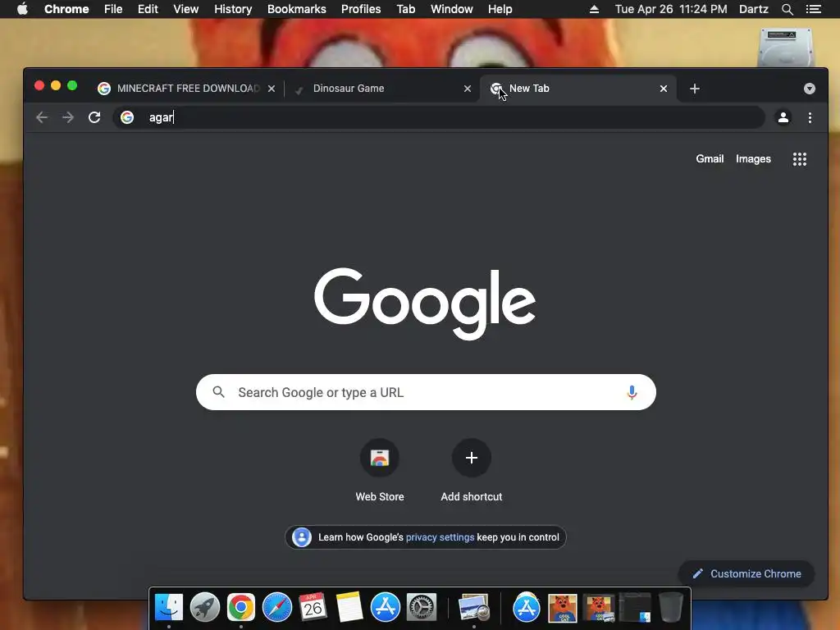Image resolution: width=840 pixels, height=630 pixels.
Task: Close the Dinosaur Game tab
Action: coord(468,89)
